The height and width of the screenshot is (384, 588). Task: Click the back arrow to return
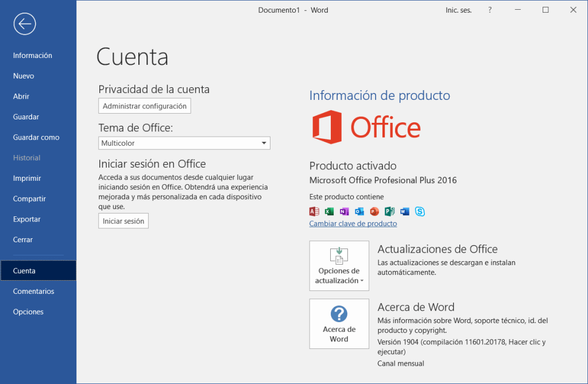(24, 24)
